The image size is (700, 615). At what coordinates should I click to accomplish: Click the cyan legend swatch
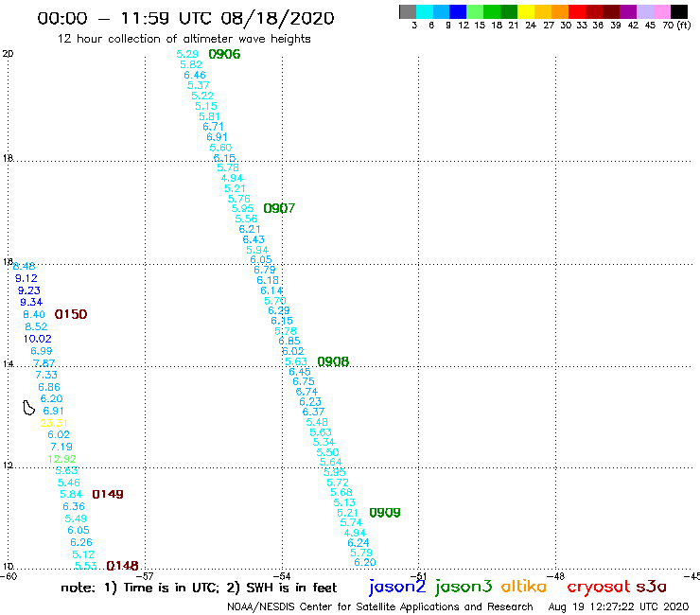(x=424, y=11)
